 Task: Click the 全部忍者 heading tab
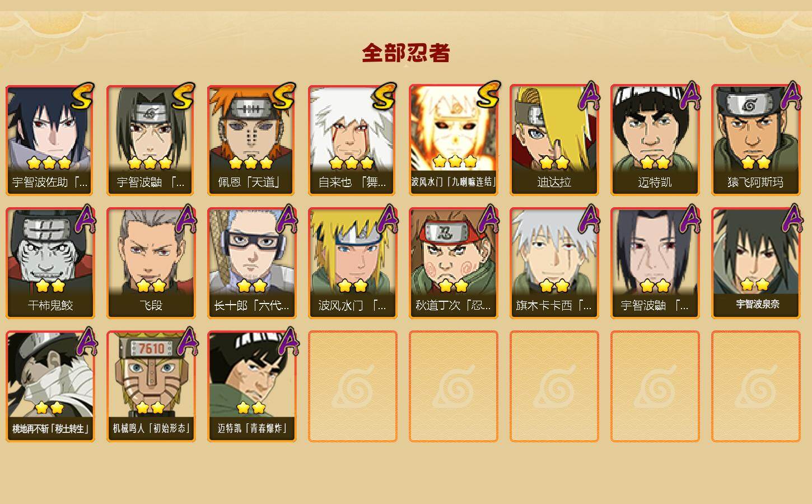click(406, 53)
